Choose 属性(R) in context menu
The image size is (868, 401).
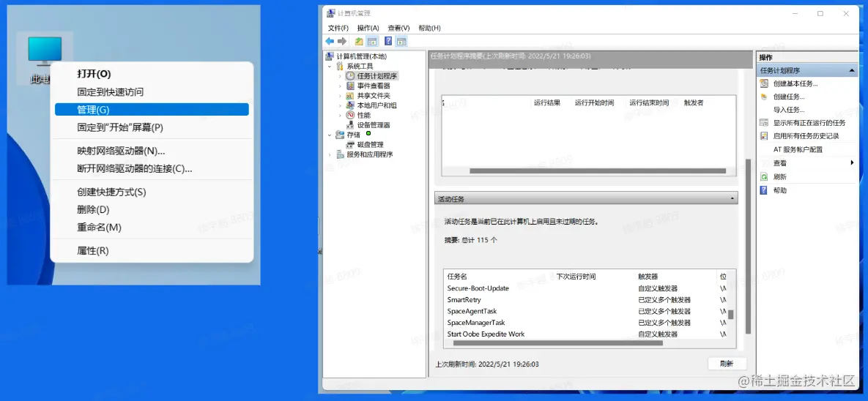152,250
